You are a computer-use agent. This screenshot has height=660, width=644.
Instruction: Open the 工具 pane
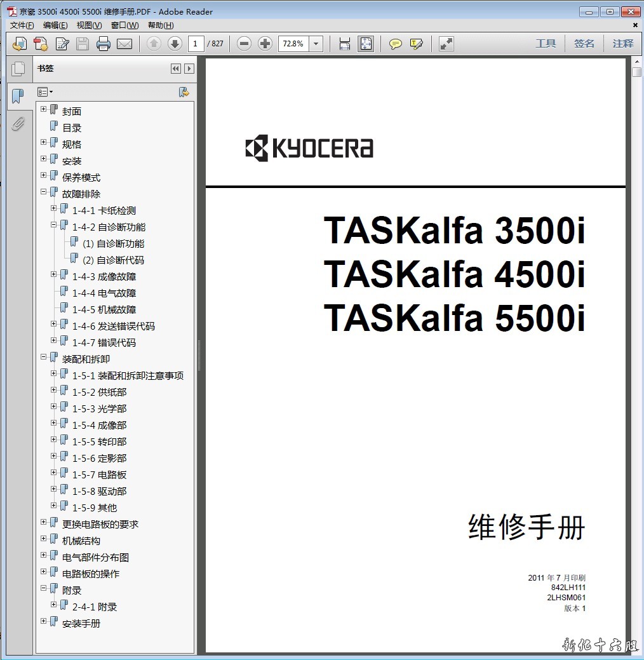(546, 44)
